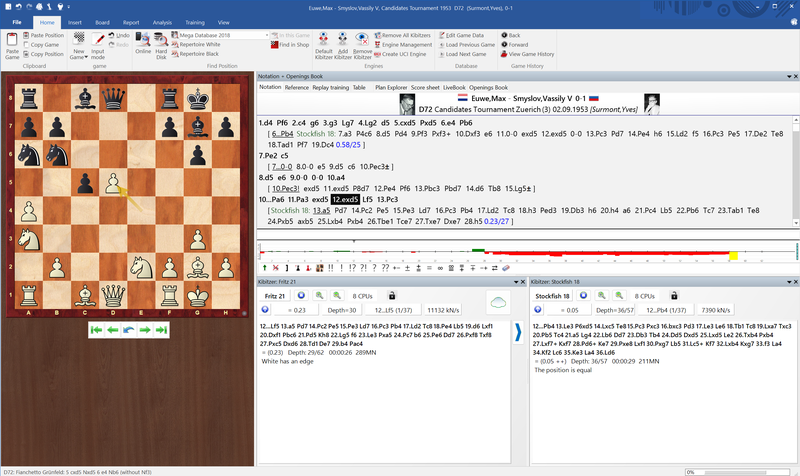800x476 pixels.
Task: Toggle the lock icon in Stockfish 18 kibitzer
Action: [x=674, y=296]
